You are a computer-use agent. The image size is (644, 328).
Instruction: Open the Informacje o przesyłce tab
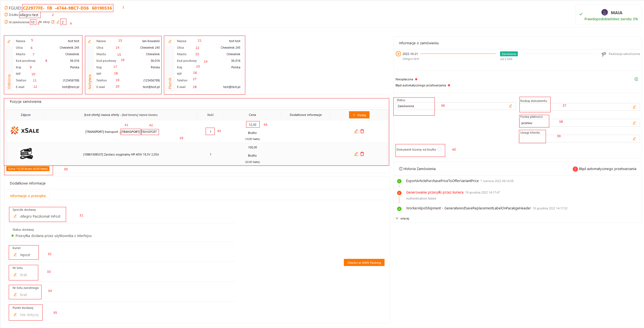point(28,196)
